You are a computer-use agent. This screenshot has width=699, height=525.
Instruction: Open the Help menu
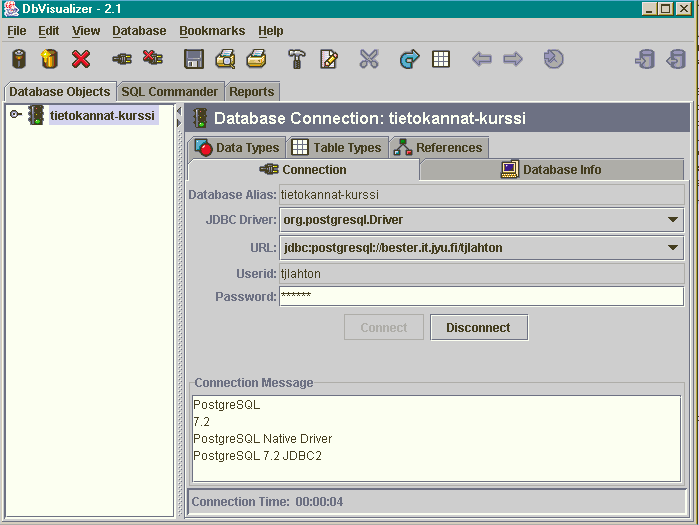271,31
